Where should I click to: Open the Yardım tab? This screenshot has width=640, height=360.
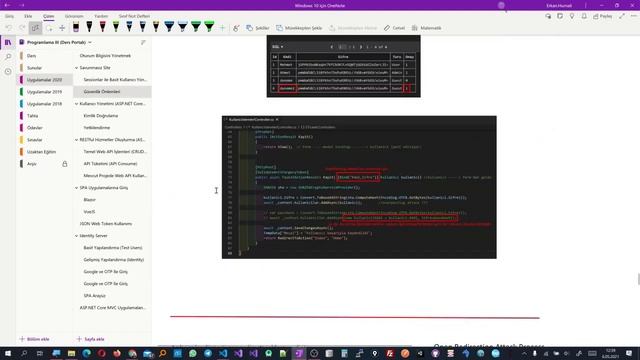[101, 16]
